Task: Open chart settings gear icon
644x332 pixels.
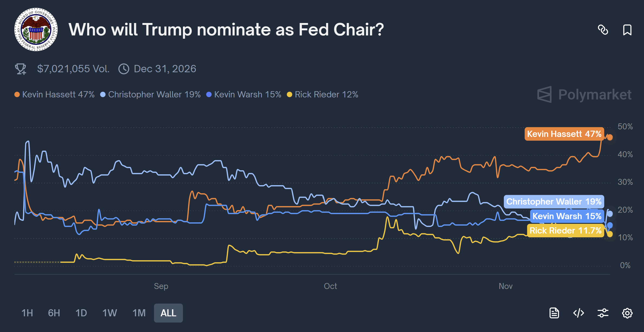Action: [627, 313]
